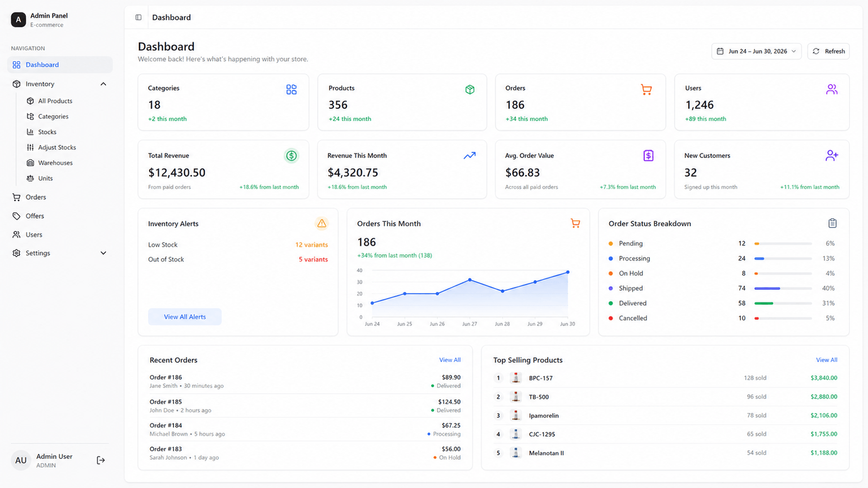Click the Products card box icon
The image size is (868, 488).
point(470,89)
